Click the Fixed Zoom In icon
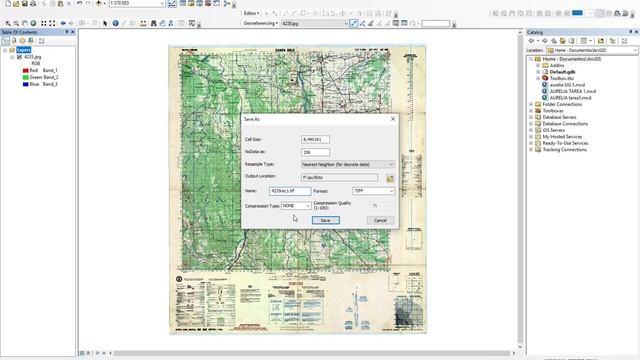Screen dimensions: 640x360 tap(44, 23)
